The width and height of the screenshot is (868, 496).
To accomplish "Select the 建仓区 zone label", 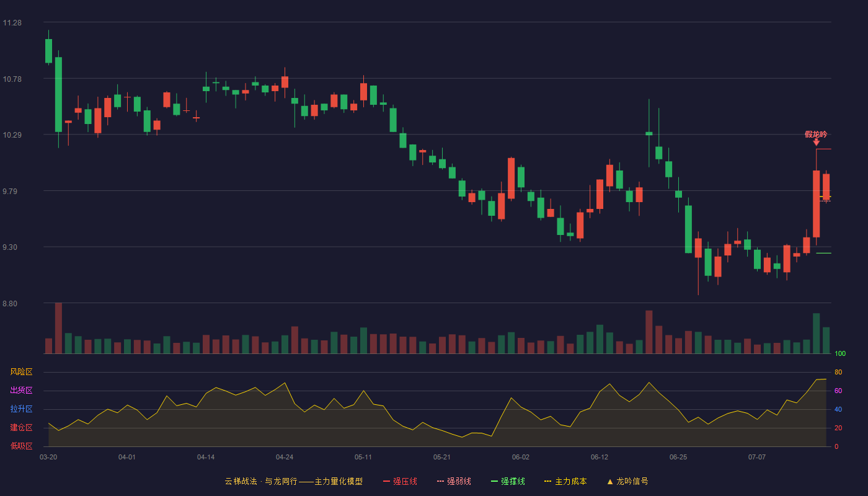I will (21, 428).
